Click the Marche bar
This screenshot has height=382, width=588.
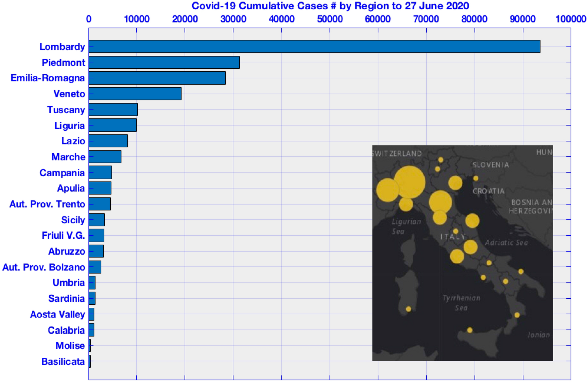(x=105, y=157)
